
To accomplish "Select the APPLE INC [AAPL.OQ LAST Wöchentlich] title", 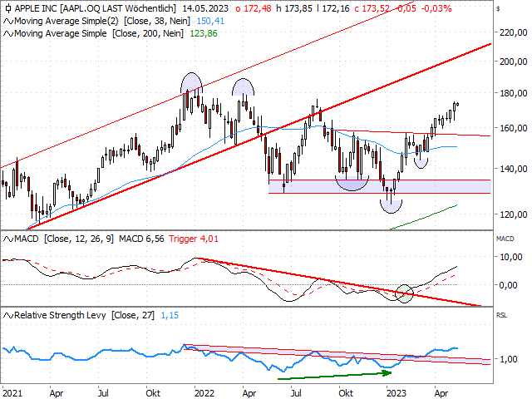I will (x=96, y=8).
